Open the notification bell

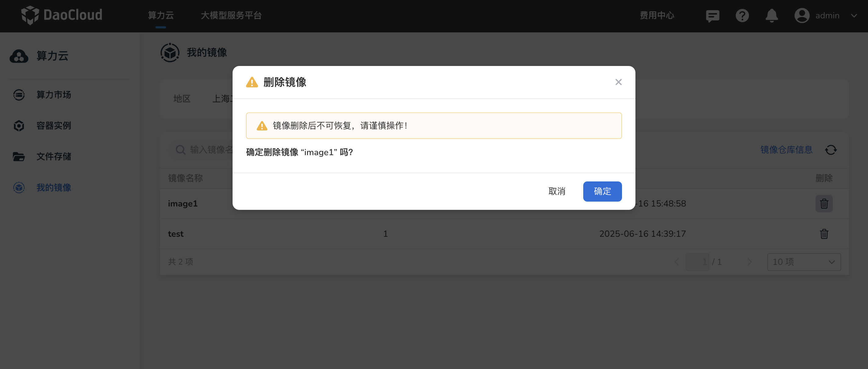point(772,16)
